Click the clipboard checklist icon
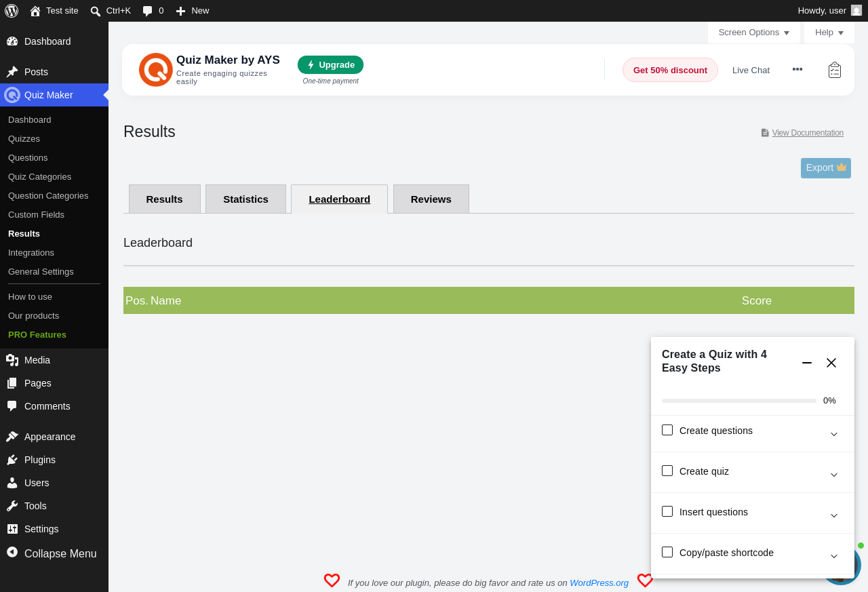The width and height of the screenshot is (868, 592). (835, 70)
